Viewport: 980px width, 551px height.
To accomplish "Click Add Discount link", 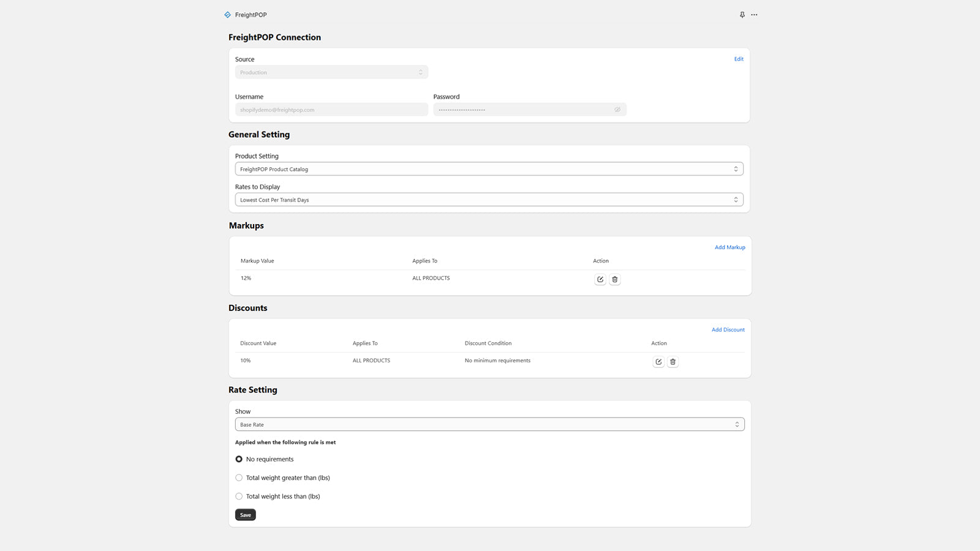I will pyautogui.click(x=728, y=329).
